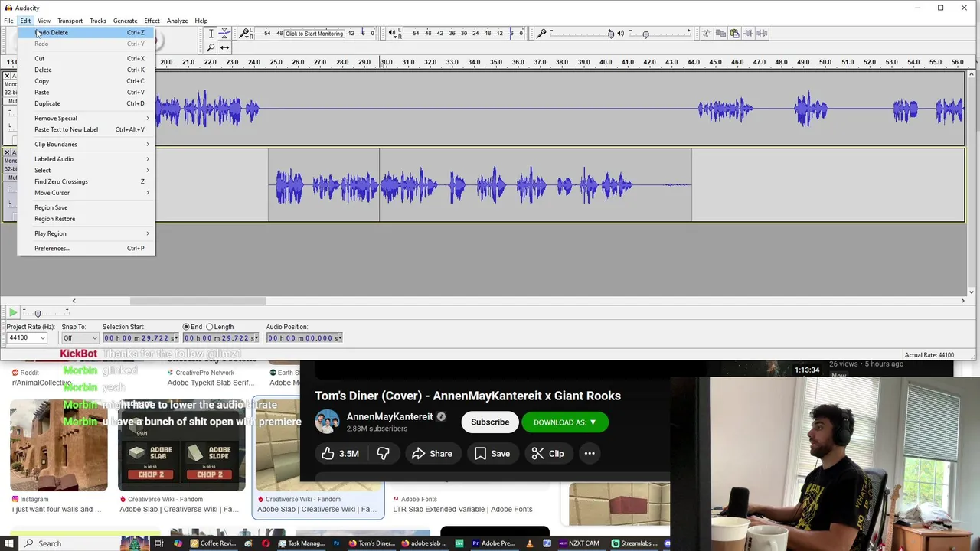
Task: Select the Length radio button
Action: click(209, 327)
